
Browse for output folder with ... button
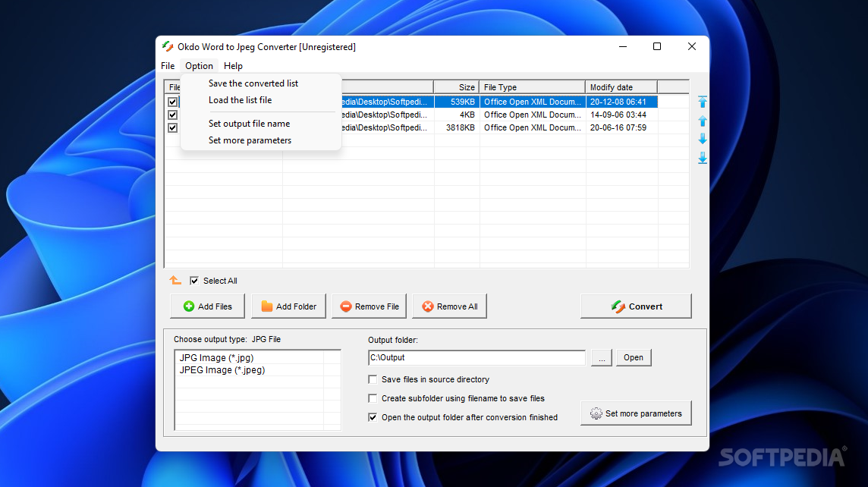(601, 357)
